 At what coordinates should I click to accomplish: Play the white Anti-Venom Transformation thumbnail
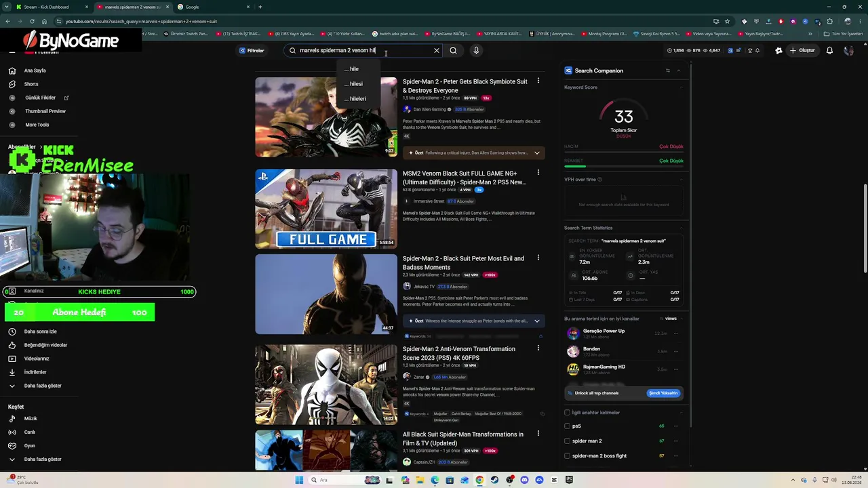click(x=326, y=385)
